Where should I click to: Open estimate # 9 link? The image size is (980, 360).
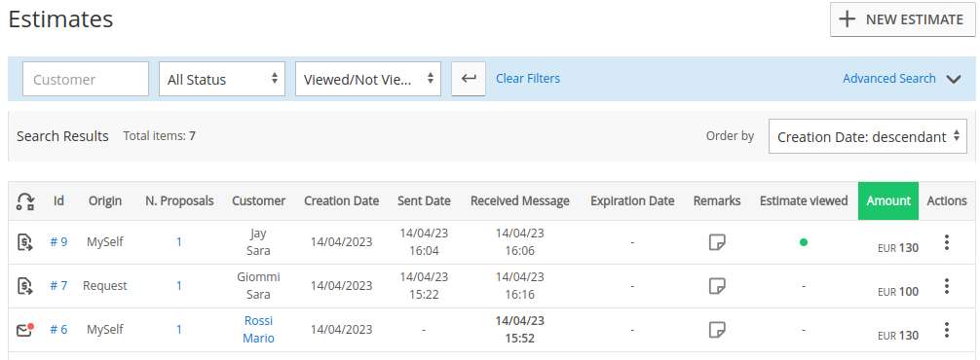tap(58, 242)
